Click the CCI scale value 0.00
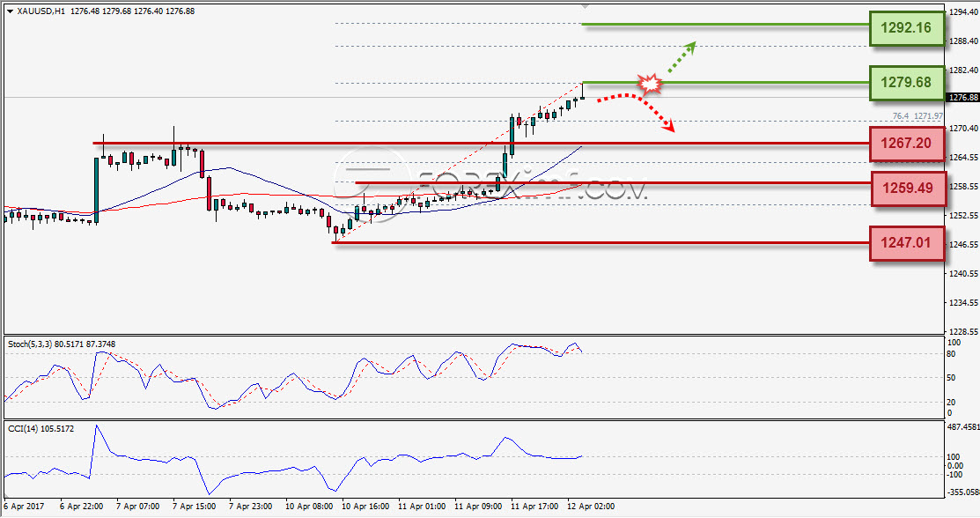This screenshot has width=980, height=518. [955, 465]
